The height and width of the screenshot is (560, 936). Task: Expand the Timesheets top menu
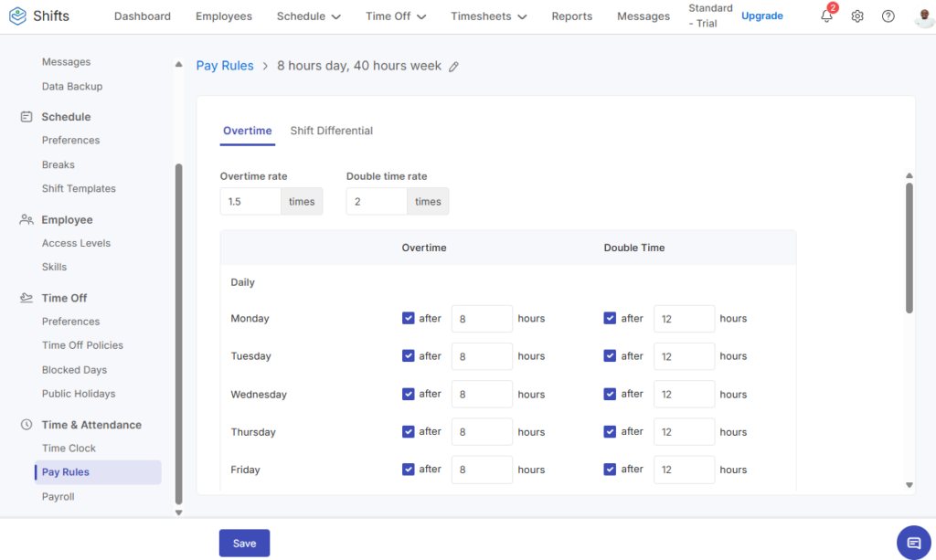(x=489, y=16)
